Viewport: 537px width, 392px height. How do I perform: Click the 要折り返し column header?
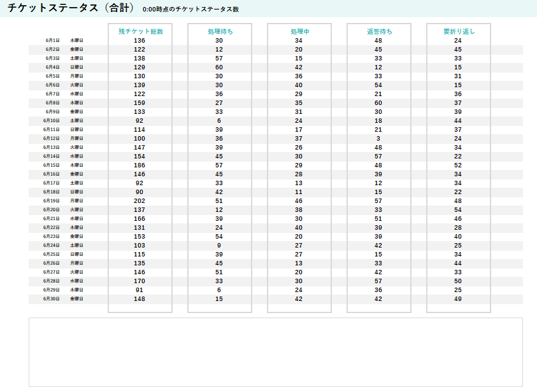click(459, 31)
